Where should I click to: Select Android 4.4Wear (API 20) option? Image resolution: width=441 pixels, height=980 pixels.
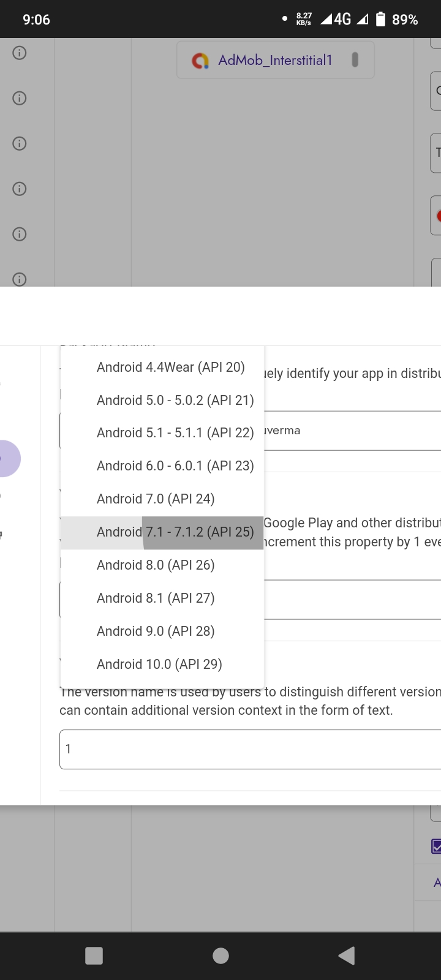click(170, 367)
